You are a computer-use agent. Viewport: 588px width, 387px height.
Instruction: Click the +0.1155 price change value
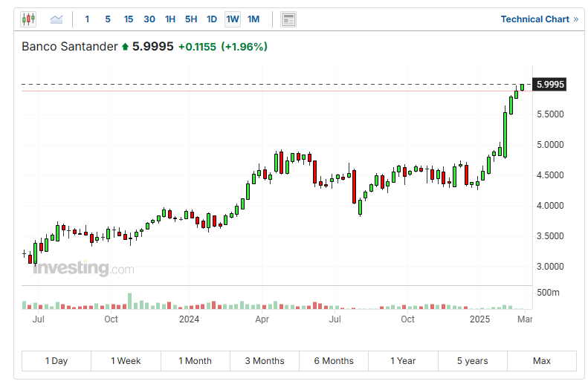tap(197, 47)
